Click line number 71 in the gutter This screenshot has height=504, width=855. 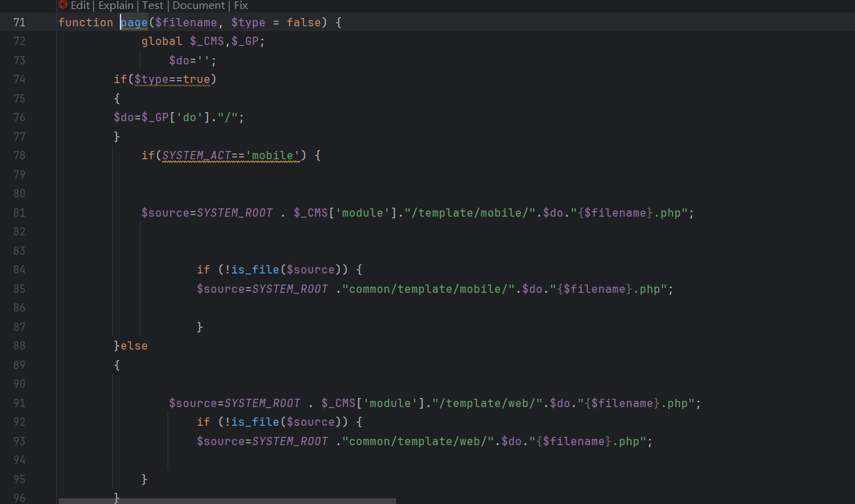[19, 22]
